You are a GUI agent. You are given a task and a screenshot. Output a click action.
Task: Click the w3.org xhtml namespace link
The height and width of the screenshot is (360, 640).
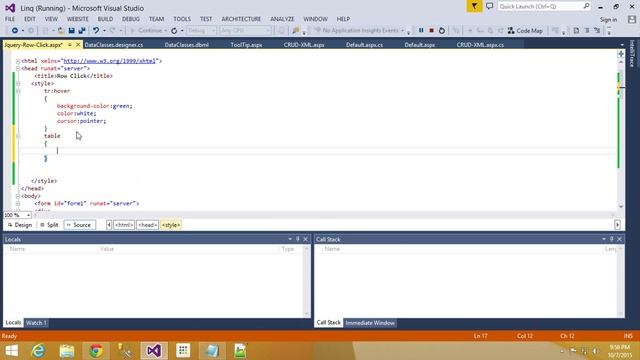tap(110, 61)
